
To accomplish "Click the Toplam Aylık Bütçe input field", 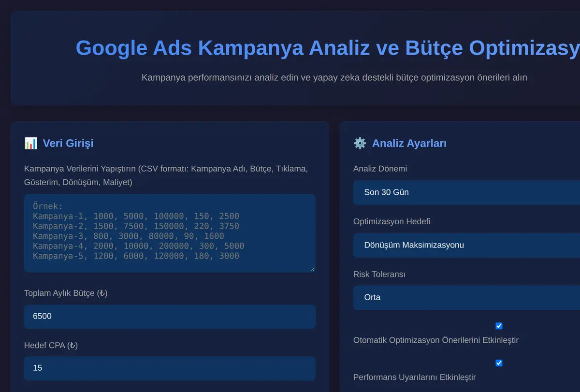I will [x=170, y=317].
